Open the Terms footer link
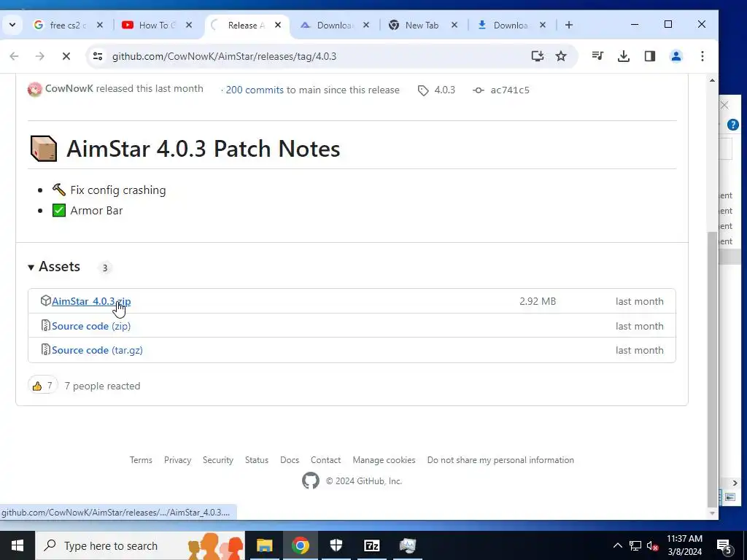Screen dimensions: 747x560 point(141,460)
